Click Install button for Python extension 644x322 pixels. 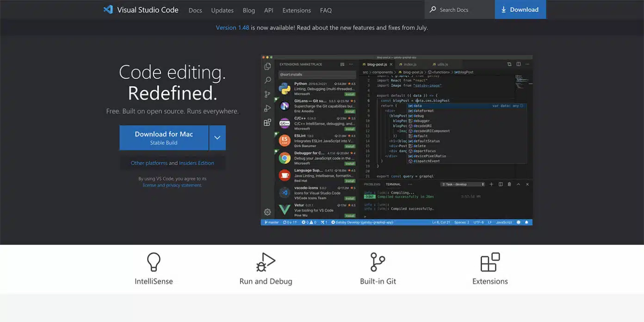(350, 94)
